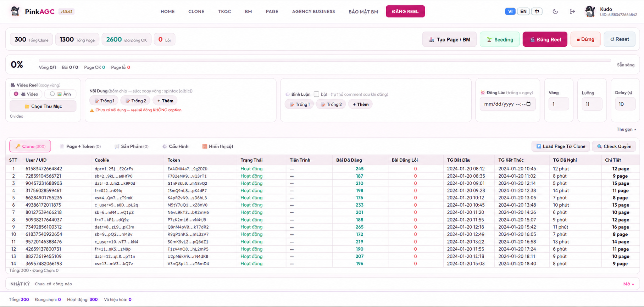The height and width of the screenshot is (307, 644).
Task: Select the Ảnh radio option
Action: 52,94
